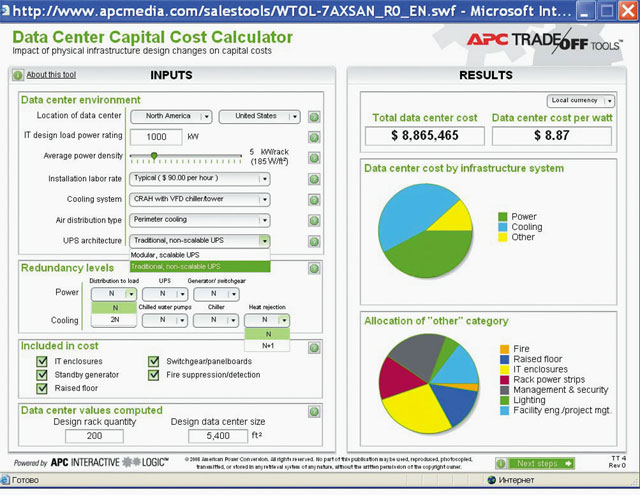Collapse the UPS architecture dropdown arrow
The height and width of the screenshot is (495, 640).
pyautogui.click(x=264, y=241)
